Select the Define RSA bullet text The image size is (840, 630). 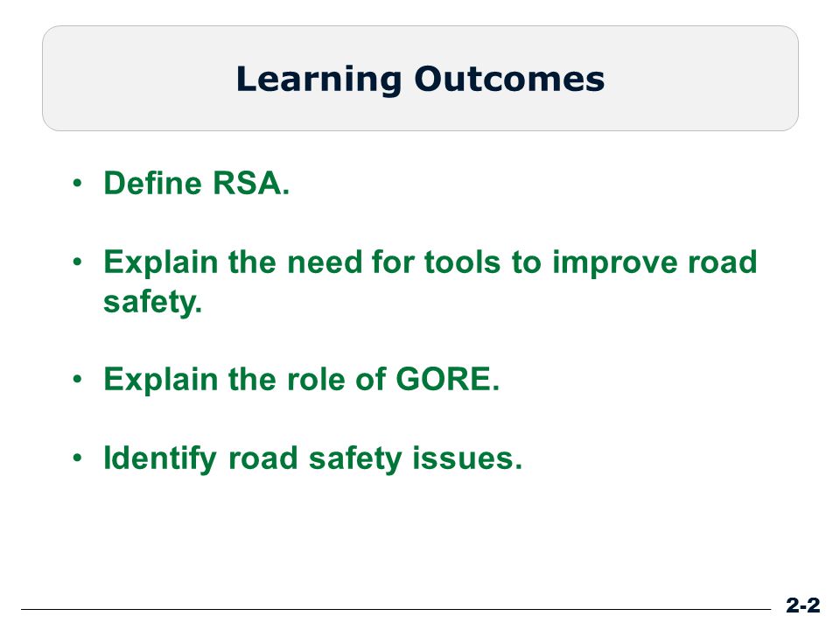pos(196,183)
